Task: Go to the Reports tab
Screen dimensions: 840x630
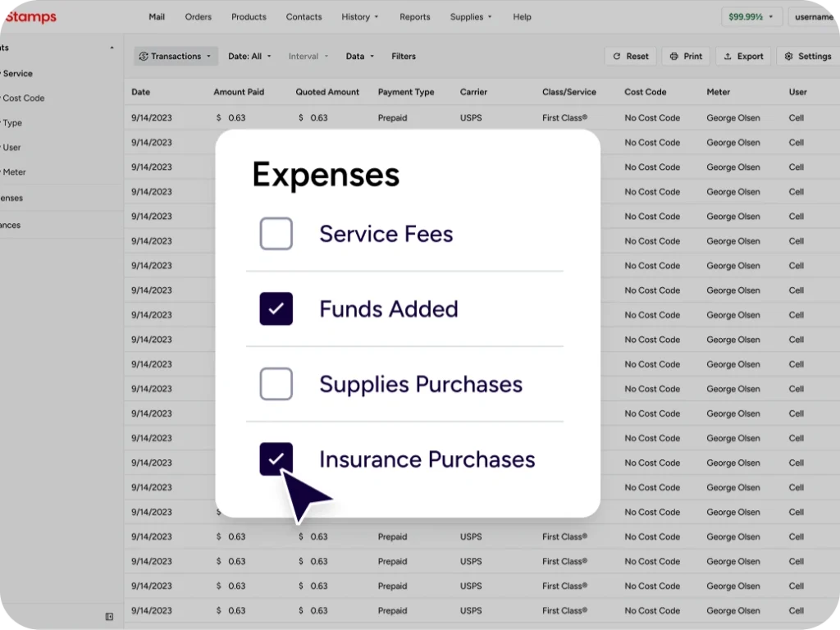Action: point(414,17)
